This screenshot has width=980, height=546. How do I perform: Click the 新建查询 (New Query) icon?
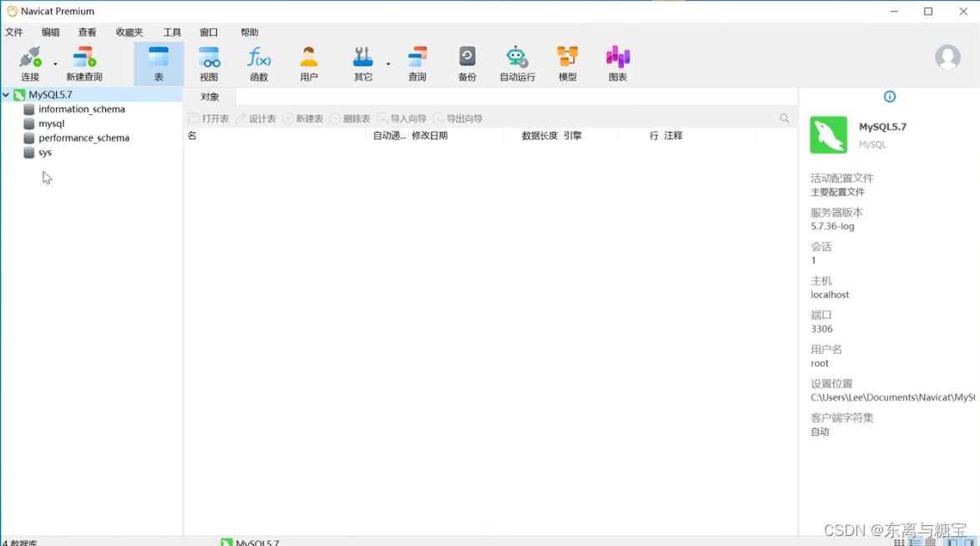point(83,58)
